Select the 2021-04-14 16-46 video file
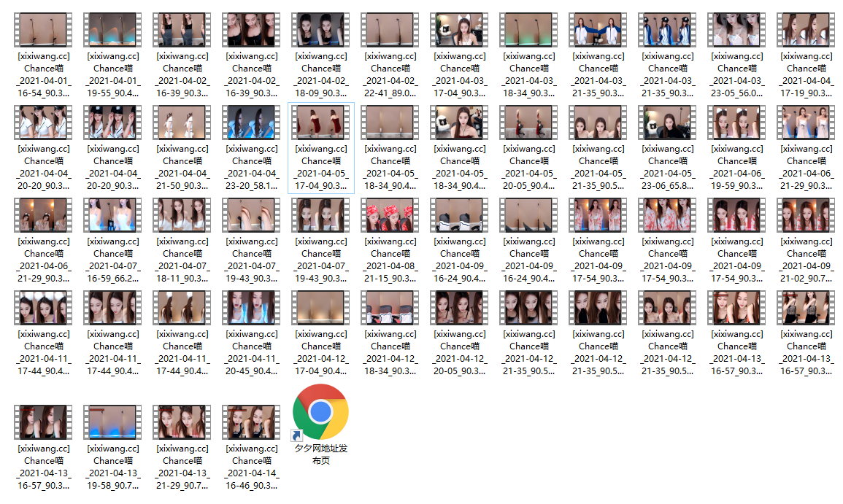Screen dimensions: 843x504 tap(251, 422)
